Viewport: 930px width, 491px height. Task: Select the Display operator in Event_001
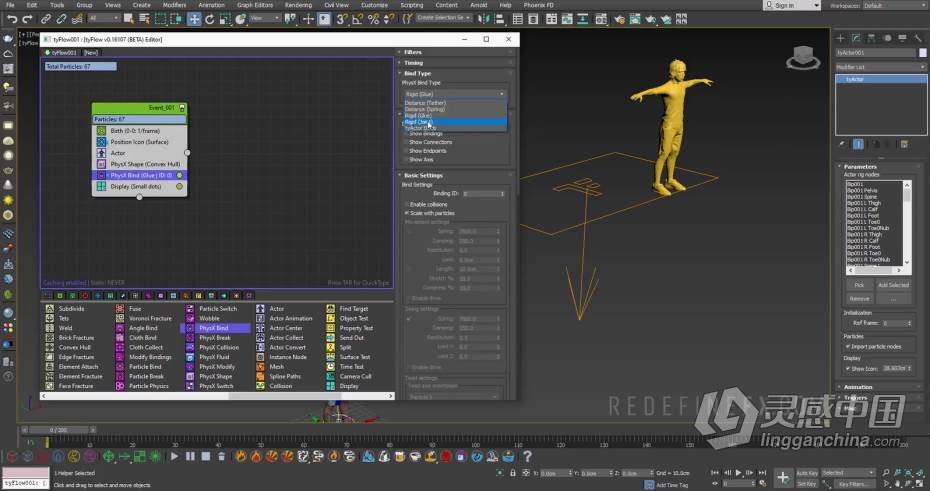click(139, 186)
